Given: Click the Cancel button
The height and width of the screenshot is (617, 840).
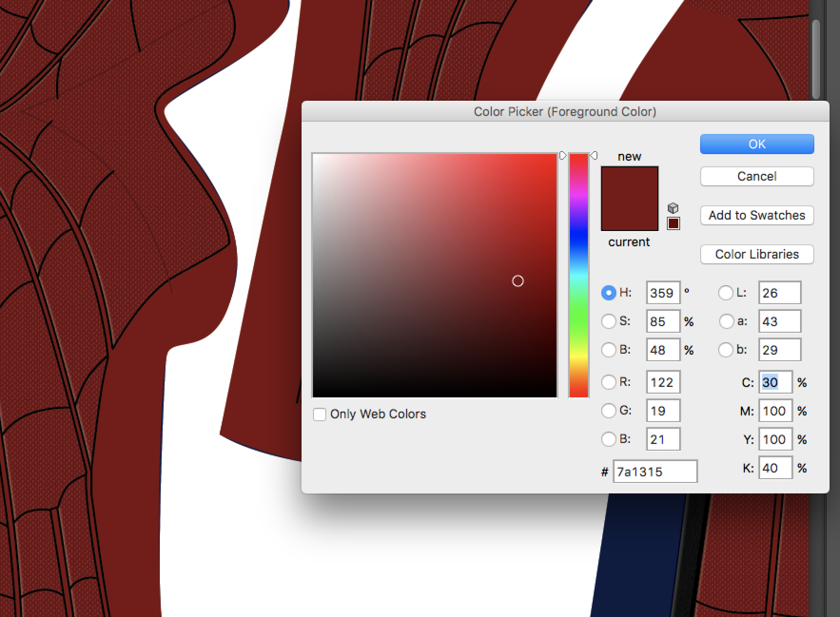Looking at the screenshot, I should coord(757,176).
